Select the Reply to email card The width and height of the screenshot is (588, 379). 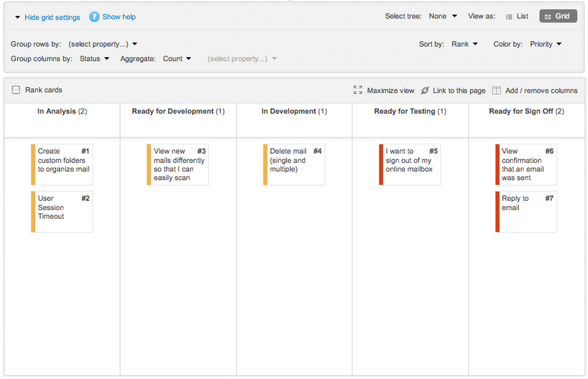click(x=527, y=211)
